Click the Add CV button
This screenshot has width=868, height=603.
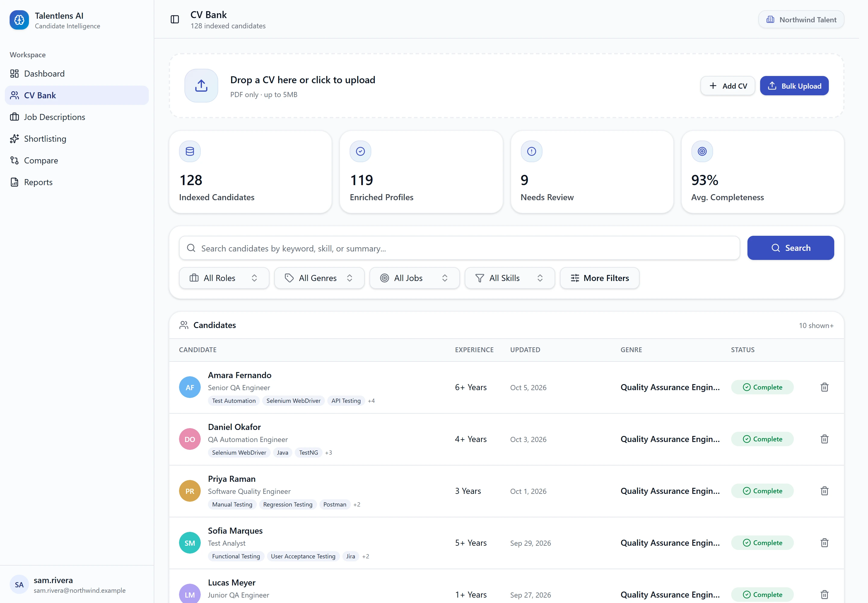[728, 86]
